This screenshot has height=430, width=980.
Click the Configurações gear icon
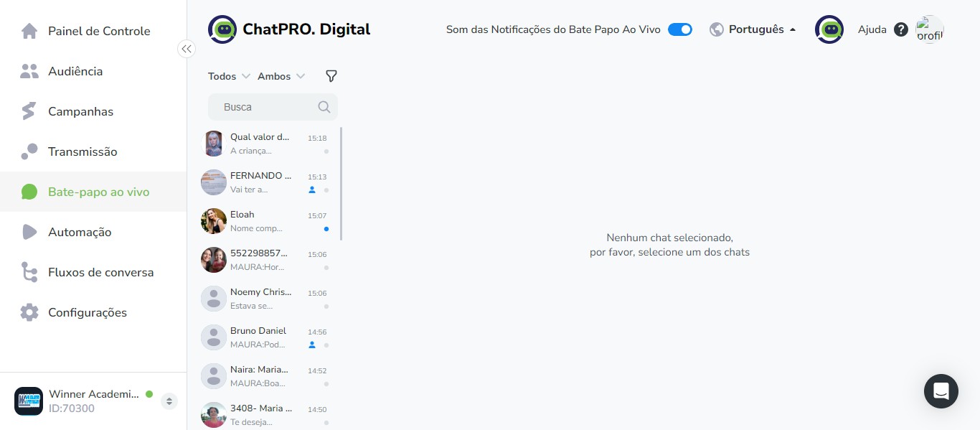pyautogui.click(x=29, y=312)
